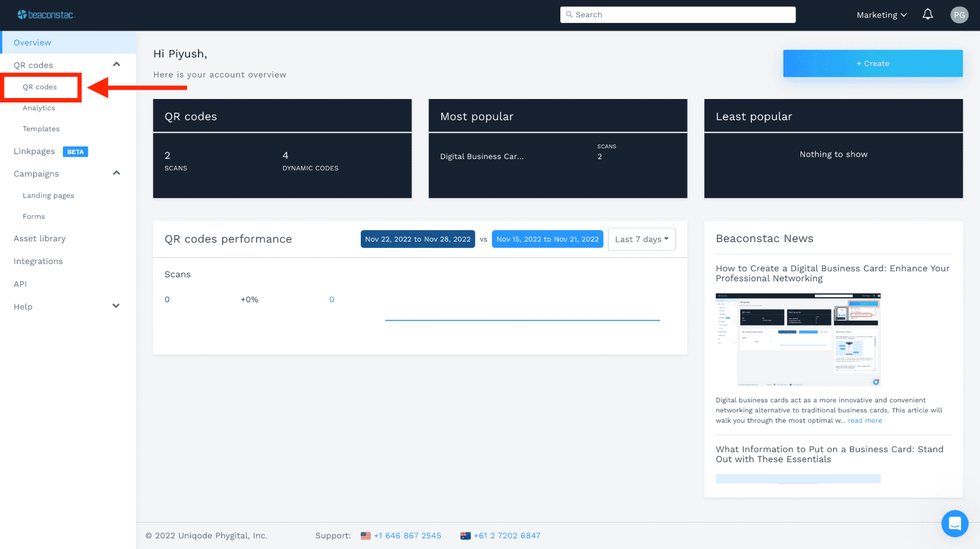This screenshot has width=980, height=549.
Task: Click the Beaconstac News heading
Action: (764, 239)
